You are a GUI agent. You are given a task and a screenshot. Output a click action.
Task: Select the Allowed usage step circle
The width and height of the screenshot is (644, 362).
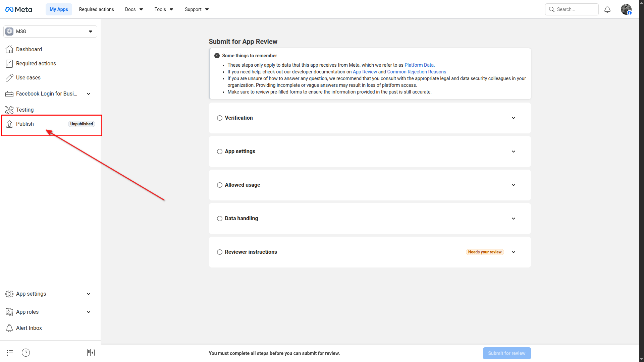coord(220,185)
